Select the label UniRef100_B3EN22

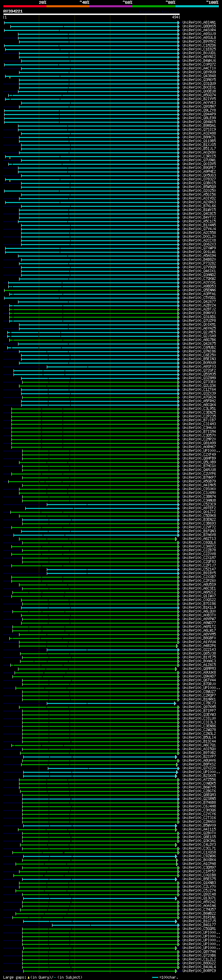click(199, 519)
